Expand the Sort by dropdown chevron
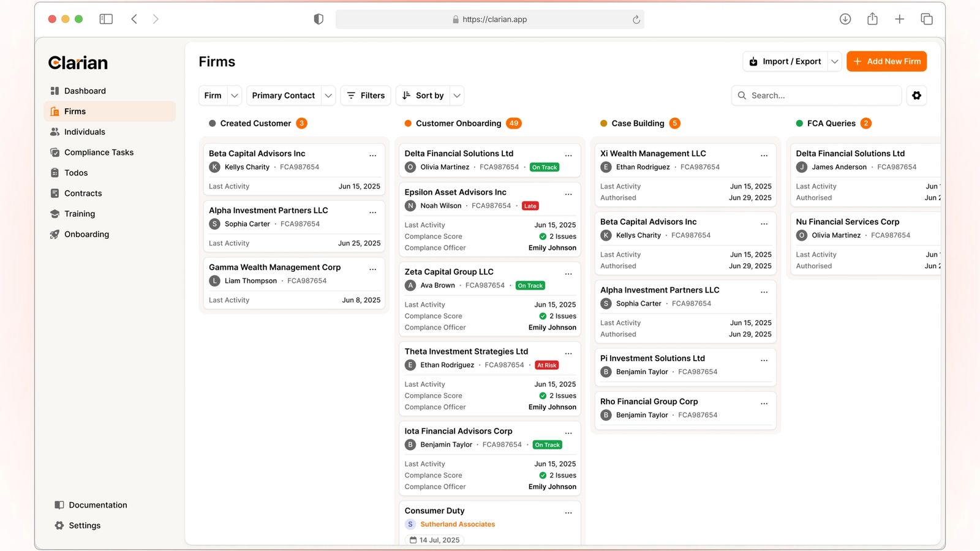 [x=457, y=96]
